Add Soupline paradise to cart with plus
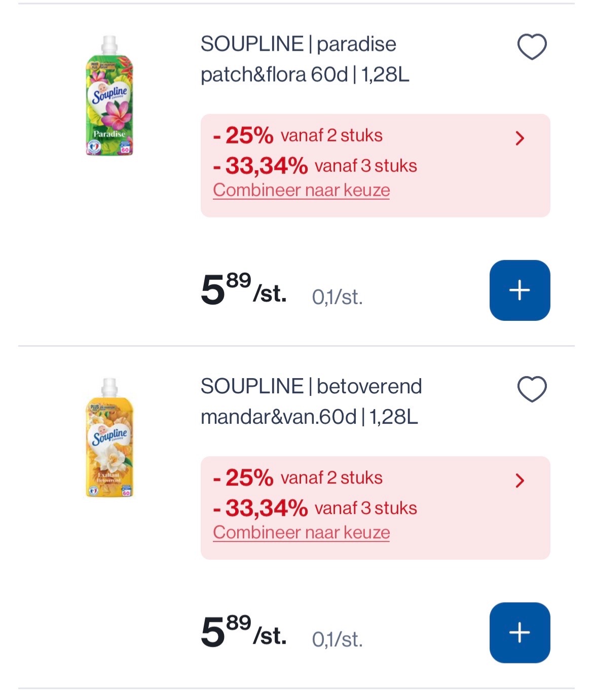This screenshot has height=700, width=593. tap(520, 290)
